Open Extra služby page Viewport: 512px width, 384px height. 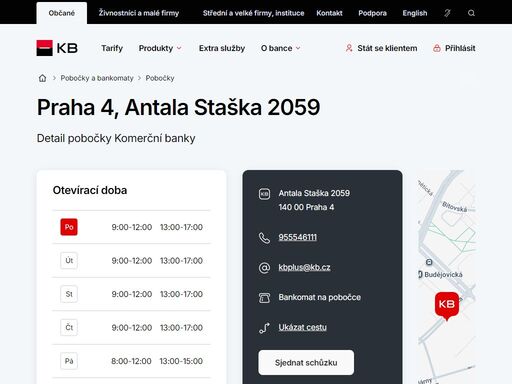[222, 48]
